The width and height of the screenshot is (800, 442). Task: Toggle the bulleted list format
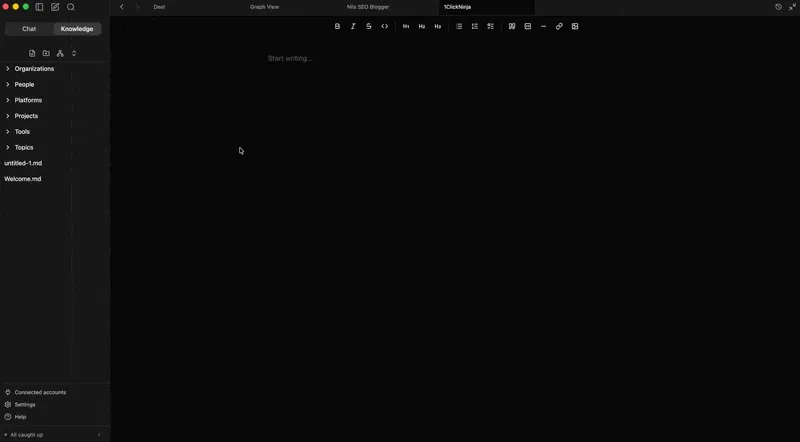tap(459, 27)
